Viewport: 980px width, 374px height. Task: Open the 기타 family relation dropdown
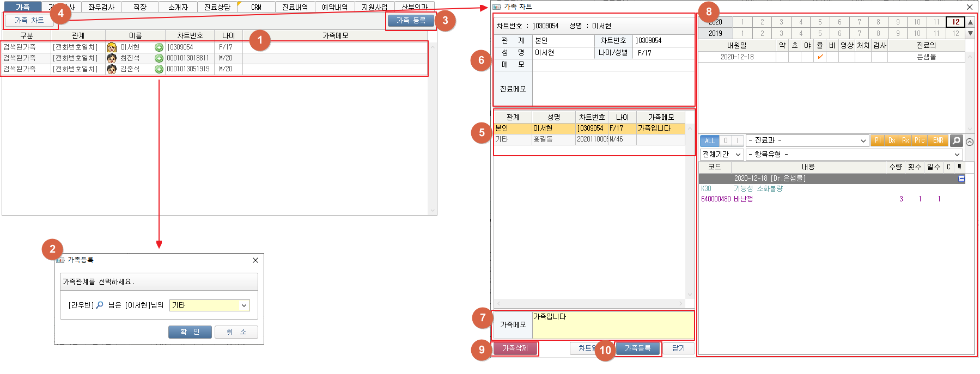pos(210,305)
